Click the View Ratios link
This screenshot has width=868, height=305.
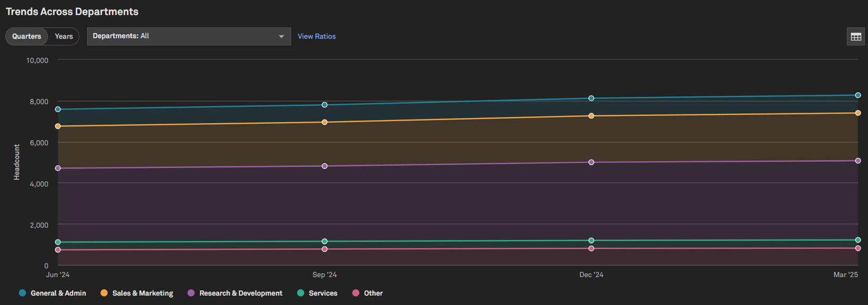317,36
